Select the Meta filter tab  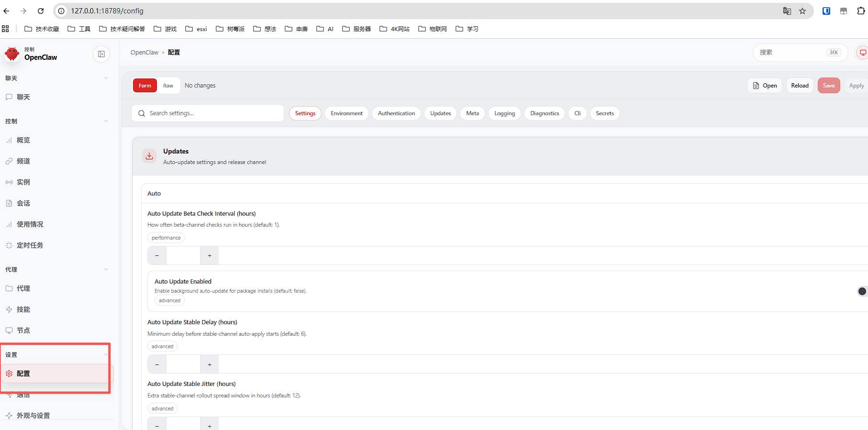473,113
